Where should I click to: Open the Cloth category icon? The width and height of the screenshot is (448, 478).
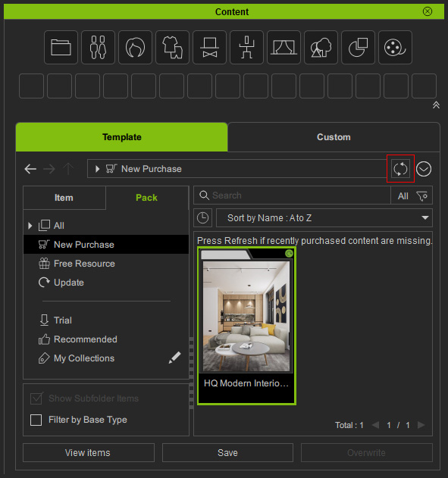click(x=172, y=47)
